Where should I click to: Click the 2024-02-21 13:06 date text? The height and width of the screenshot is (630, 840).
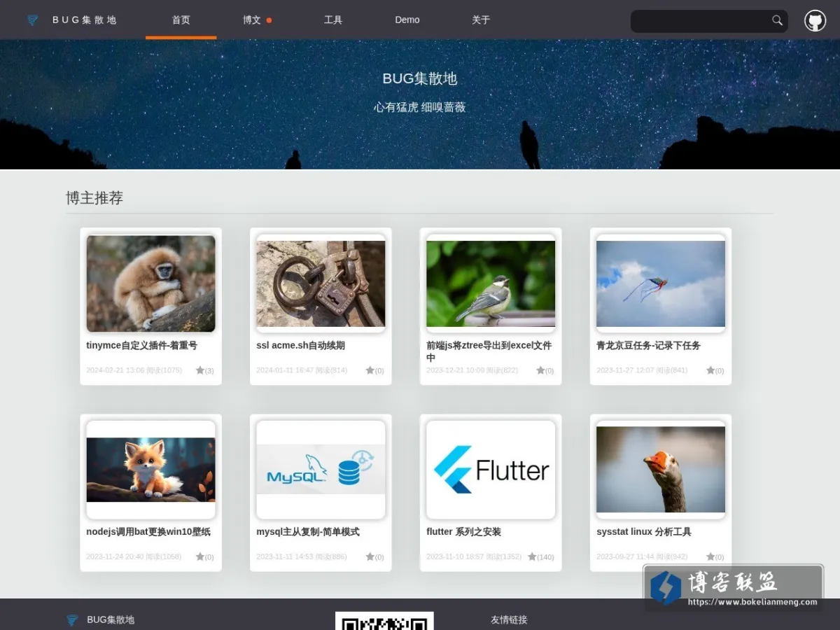(x=115, y=370)
